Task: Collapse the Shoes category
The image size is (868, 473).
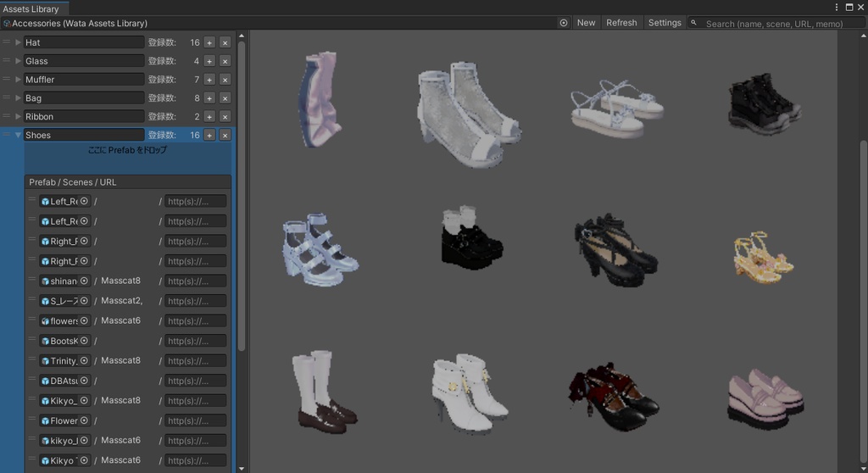Action: [18, 135]
